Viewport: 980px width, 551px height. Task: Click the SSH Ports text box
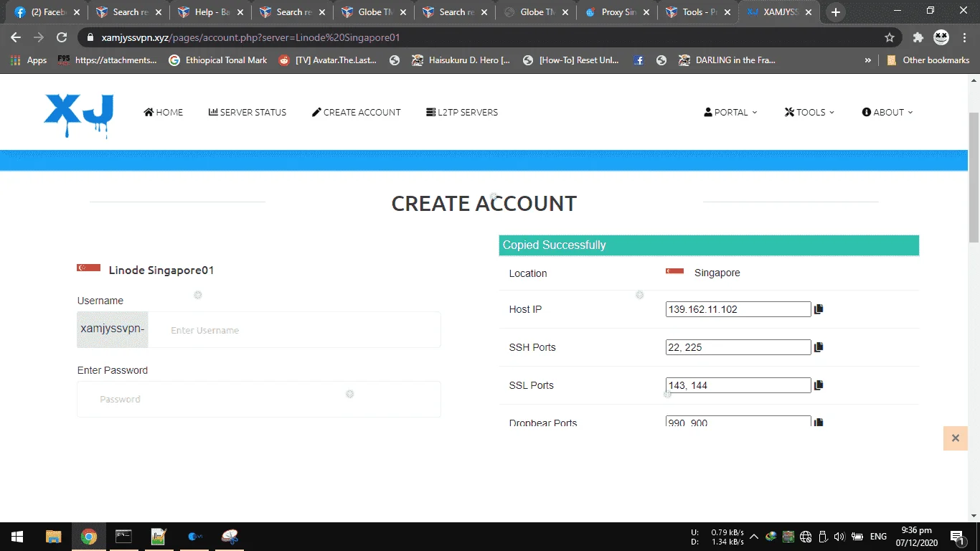[x=738, y=347]
